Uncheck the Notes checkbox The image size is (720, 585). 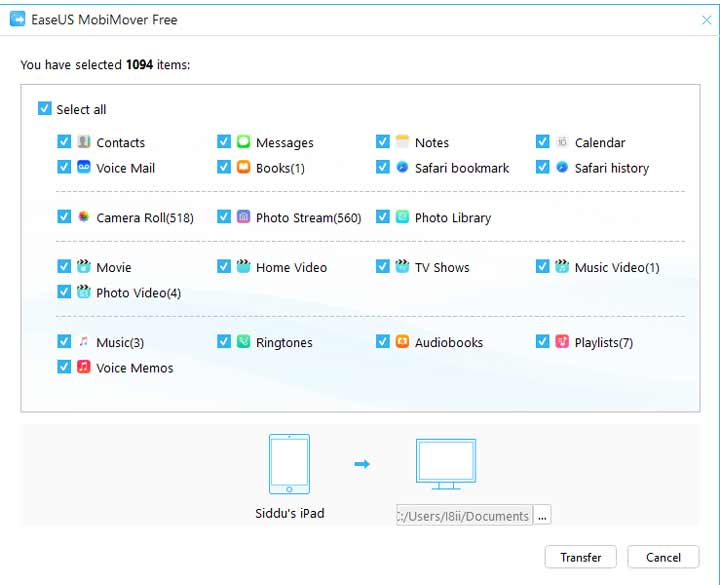pos(382,141)
